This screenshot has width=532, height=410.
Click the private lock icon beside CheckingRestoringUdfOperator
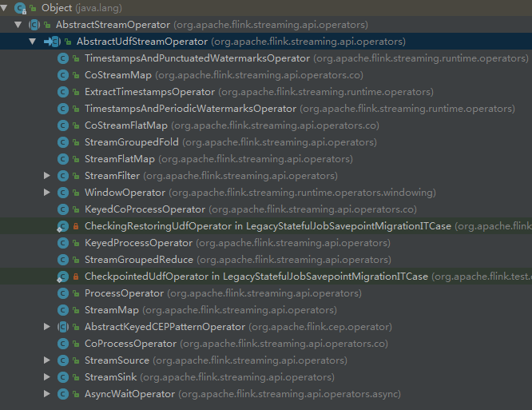[76, 226]
